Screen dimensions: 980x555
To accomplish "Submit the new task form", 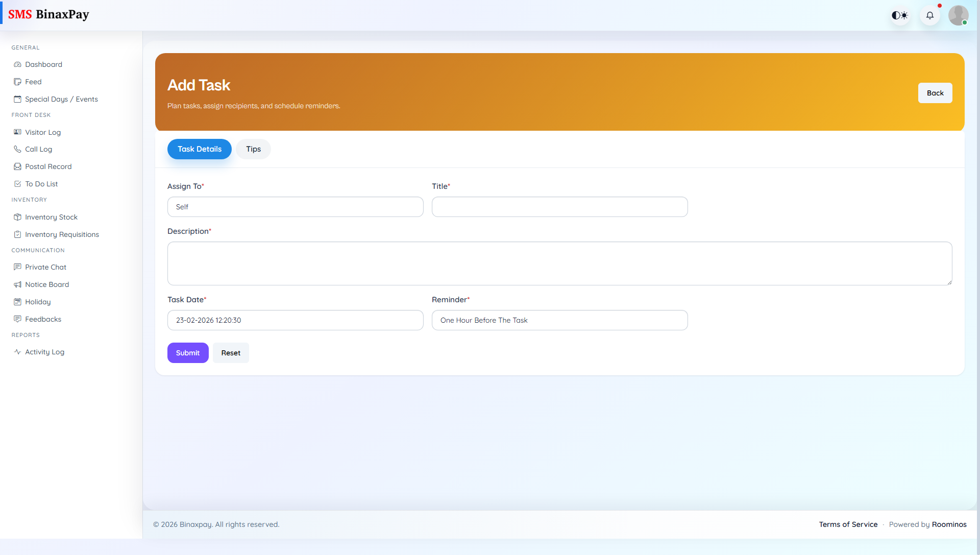I will 188,352.
